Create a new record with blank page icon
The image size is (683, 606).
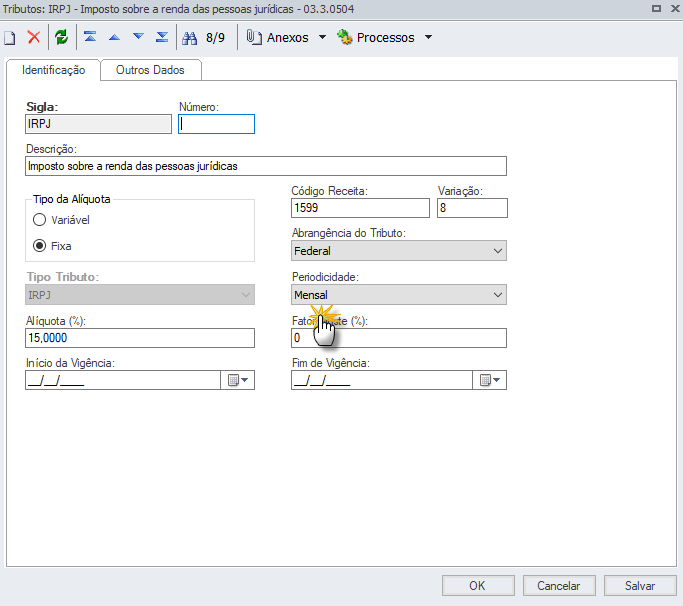[x=10, y=37]
